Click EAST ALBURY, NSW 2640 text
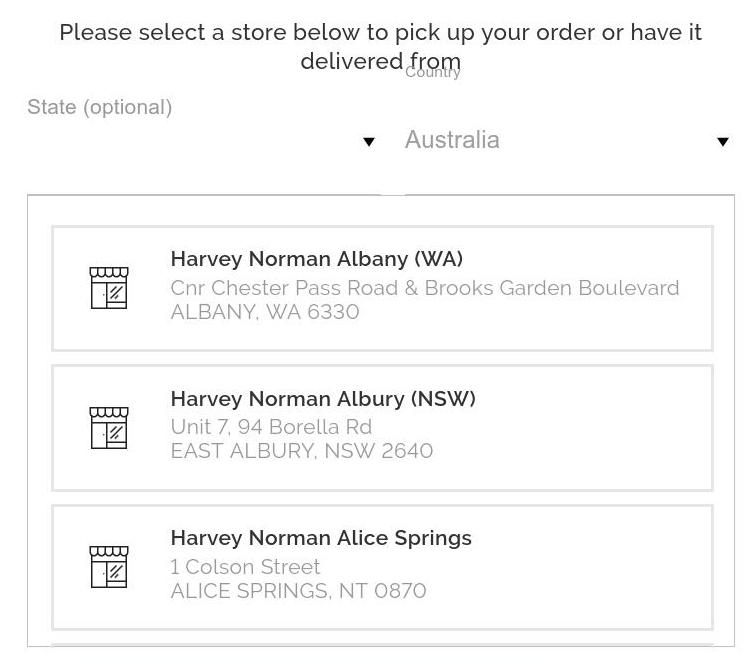 click(x=302, y=451)
